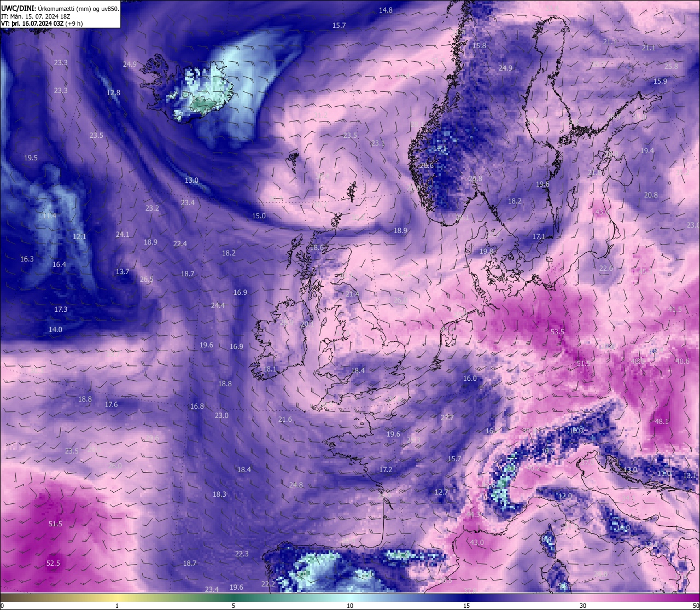Click the 48.1 value label

662,421
